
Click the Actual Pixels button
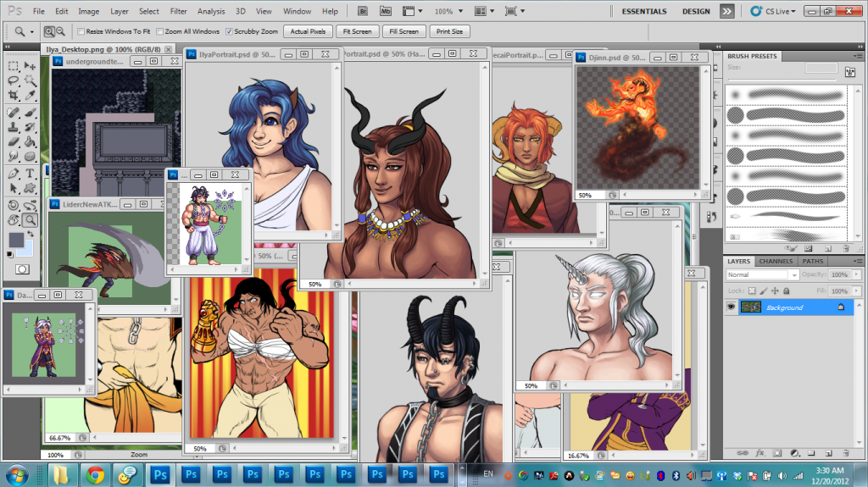pyautogui.click(x=308, y=31)
